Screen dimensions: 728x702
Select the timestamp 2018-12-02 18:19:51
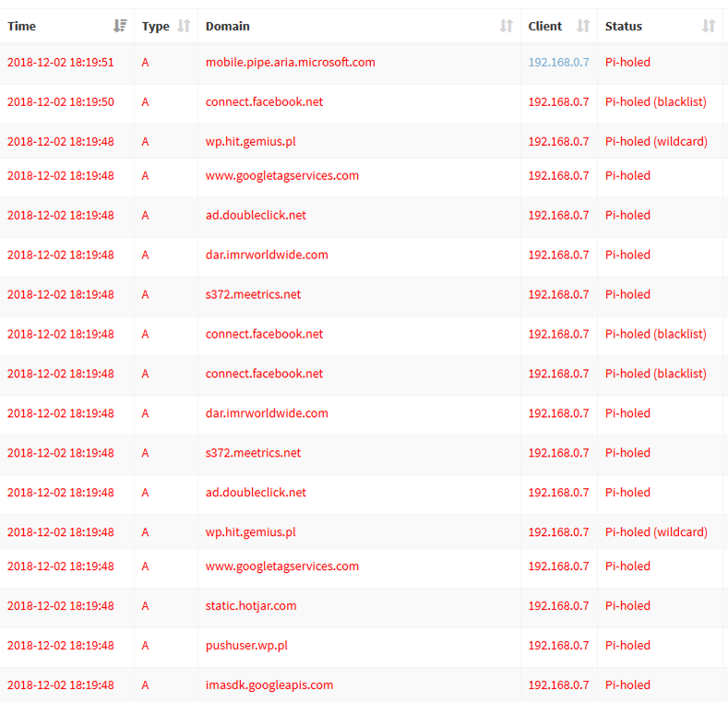(x=60, y=62)
